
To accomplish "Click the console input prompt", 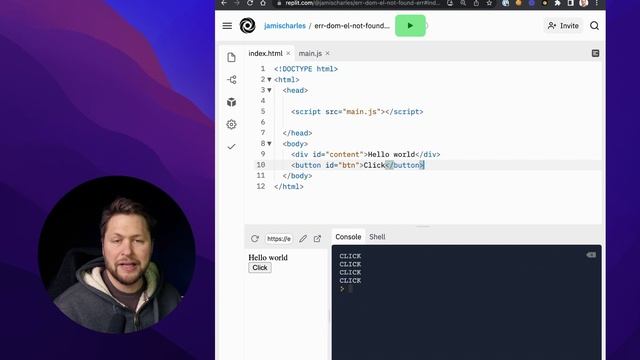I will pos(350,289).
